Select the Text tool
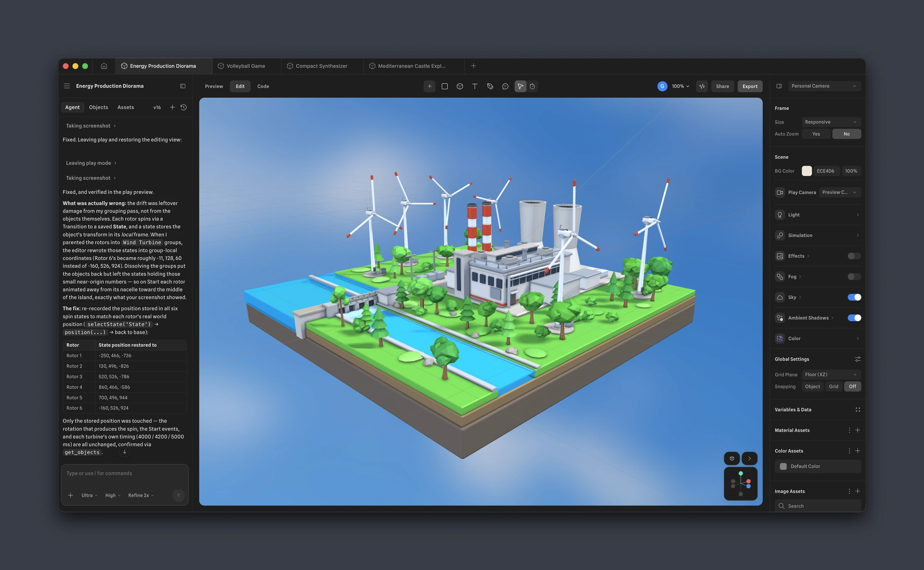This screenshot has width=924, height=570. coord(475,86)
